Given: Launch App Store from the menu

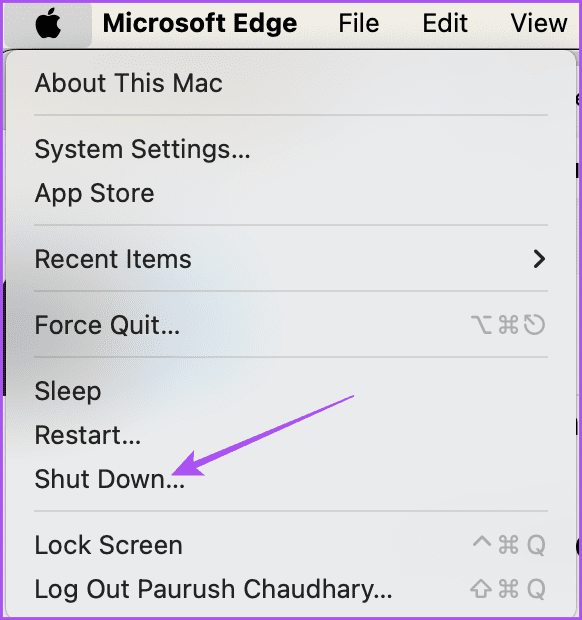Looking at the screenshot, I should 291,193.
